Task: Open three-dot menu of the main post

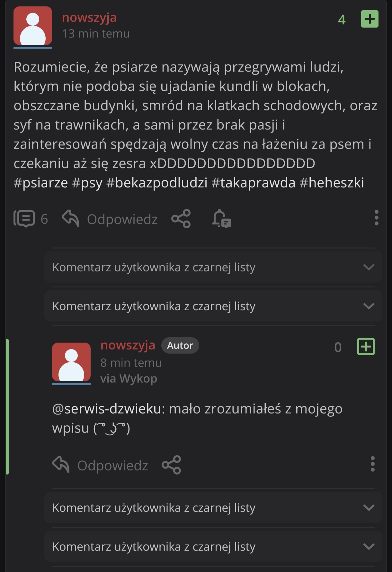Action: [x=376, y=218]
